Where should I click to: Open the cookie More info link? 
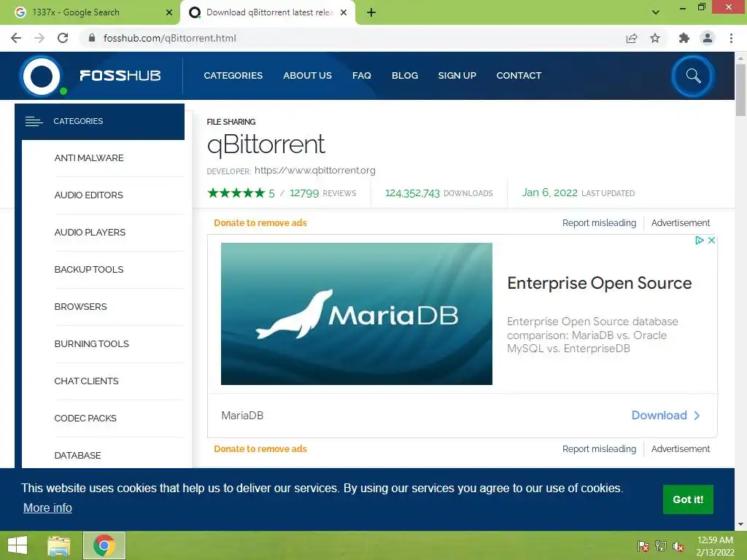(x=47, y=508)
